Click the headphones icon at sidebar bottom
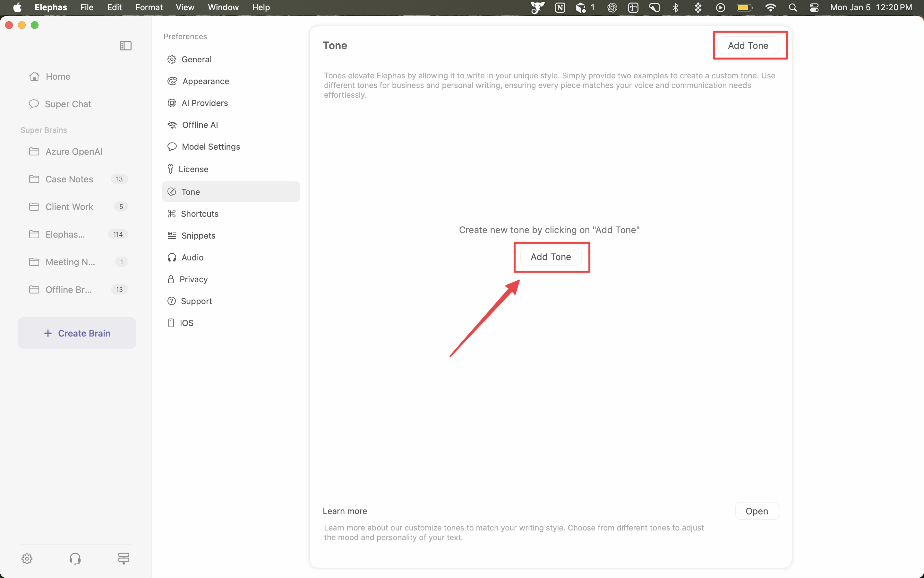Viewport: 924px width, 578px height. (x=75, y=558)
